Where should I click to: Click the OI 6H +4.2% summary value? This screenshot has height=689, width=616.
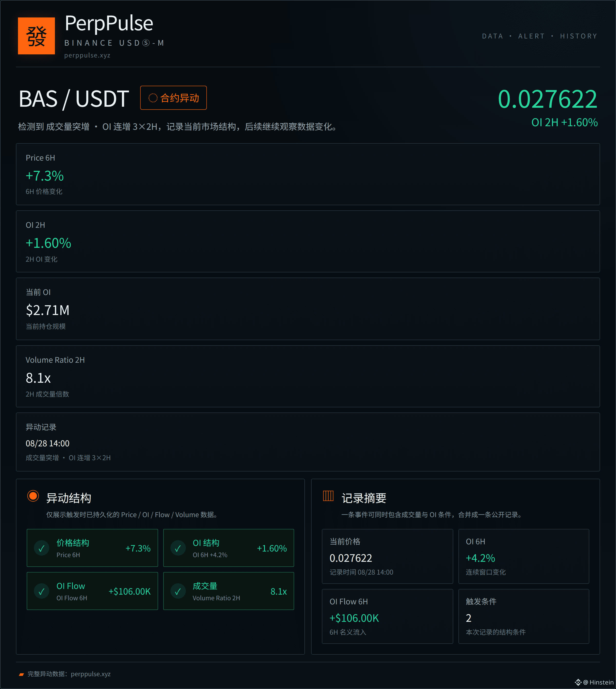480,558
